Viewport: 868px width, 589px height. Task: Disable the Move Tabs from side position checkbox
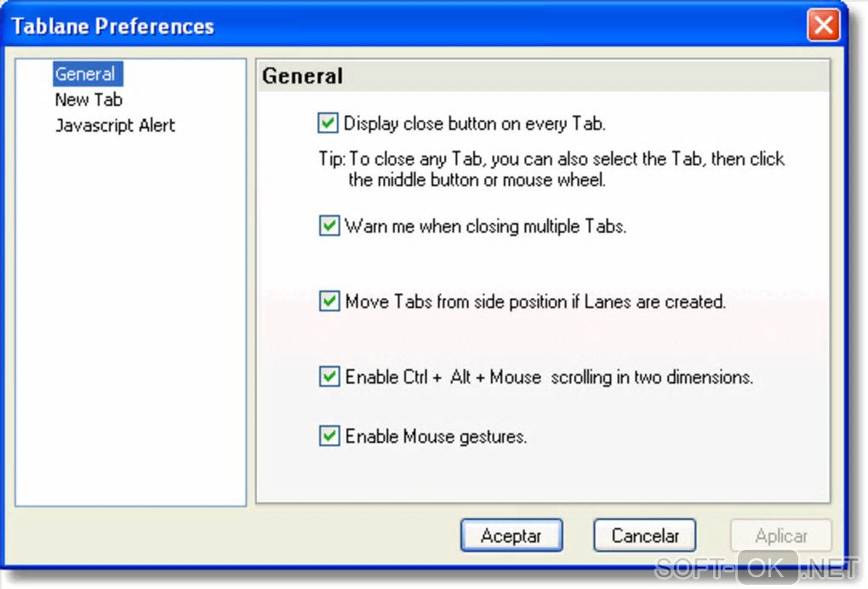(329, 301)
